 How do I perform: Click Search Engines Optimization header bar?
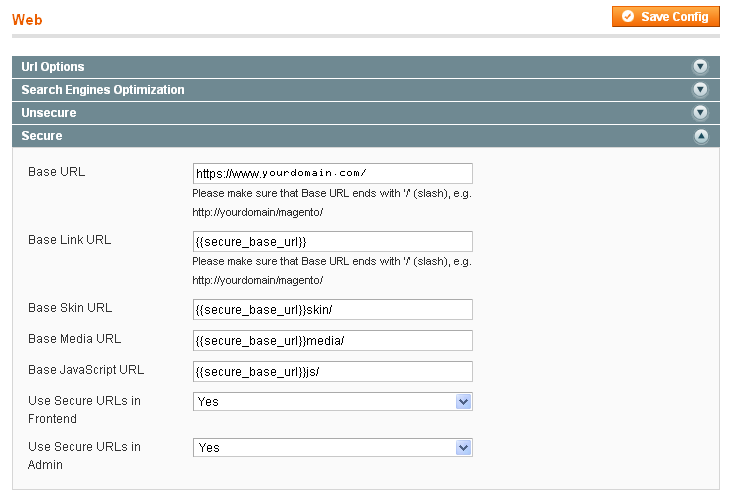[366, 90]
